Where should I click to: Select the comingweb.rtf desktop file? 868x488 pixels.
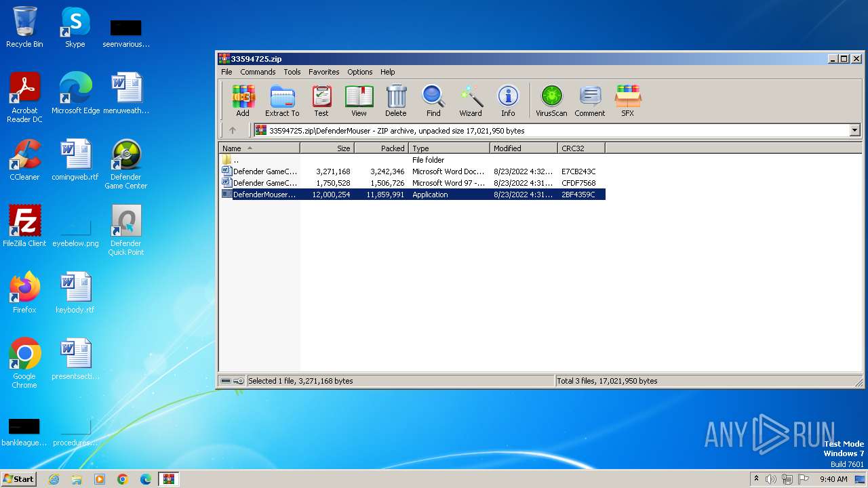(75, 159)
